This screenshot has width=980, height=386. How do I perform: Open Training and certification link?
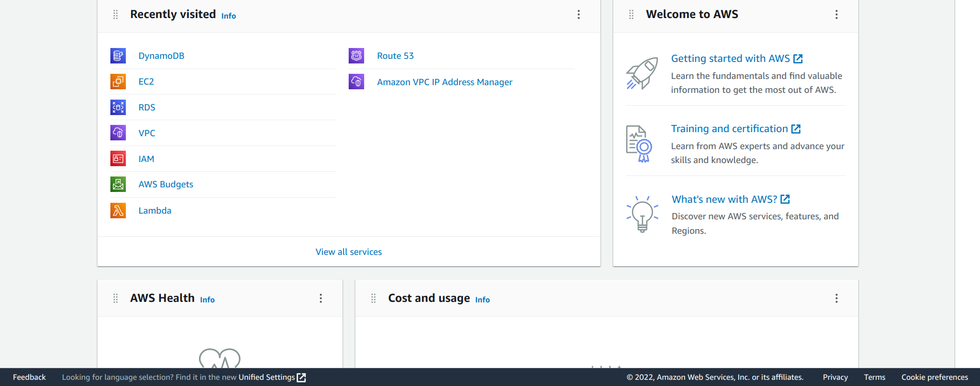(x=729, y=128)
